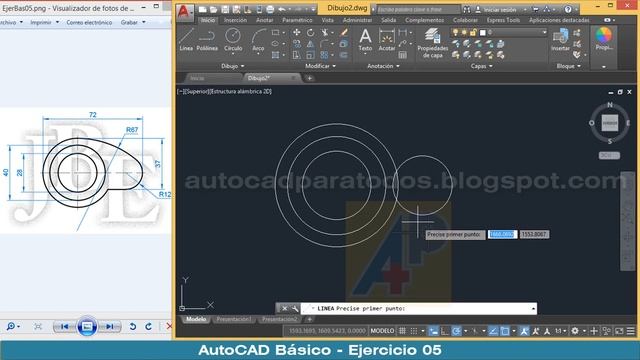This screenshot has height=360, width=640.
Task: Open the Help question mark icon
Action: click(568, 9)
